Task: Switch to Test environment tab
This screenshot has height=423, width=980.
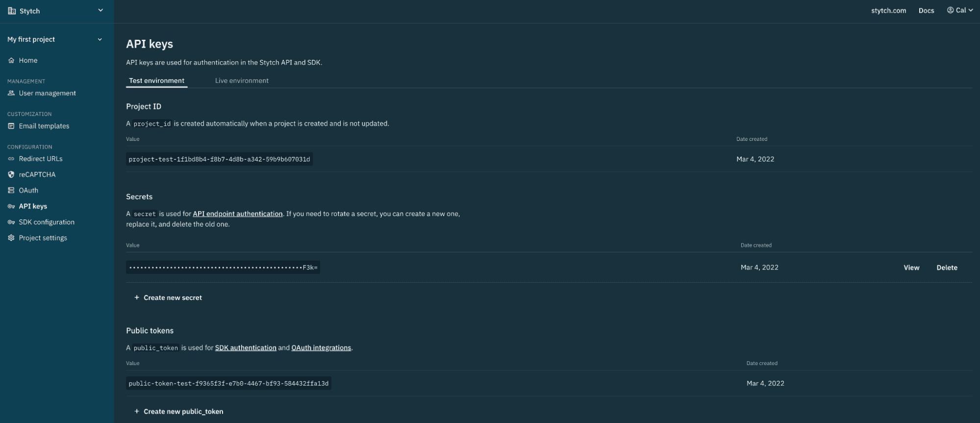Action: 157,80
